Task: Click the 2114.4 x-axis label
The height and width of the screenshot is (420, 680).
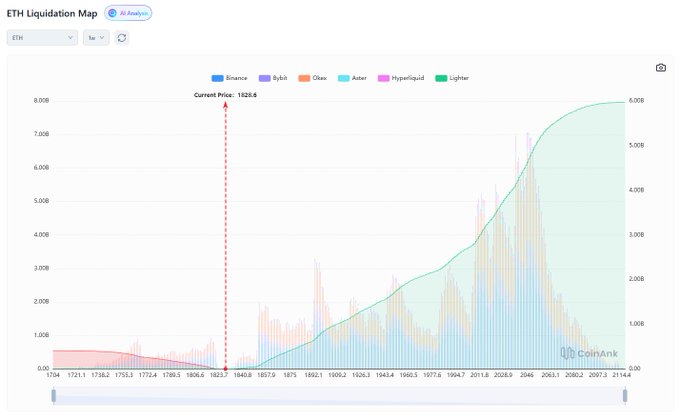Action: (621, 375)
